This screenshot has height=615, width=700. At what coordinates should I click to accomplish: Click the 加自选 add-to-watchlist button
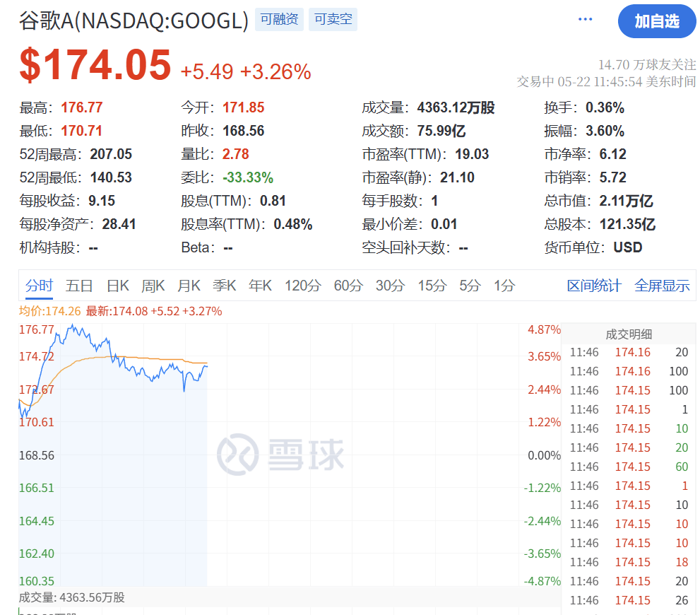click(657, 22)
